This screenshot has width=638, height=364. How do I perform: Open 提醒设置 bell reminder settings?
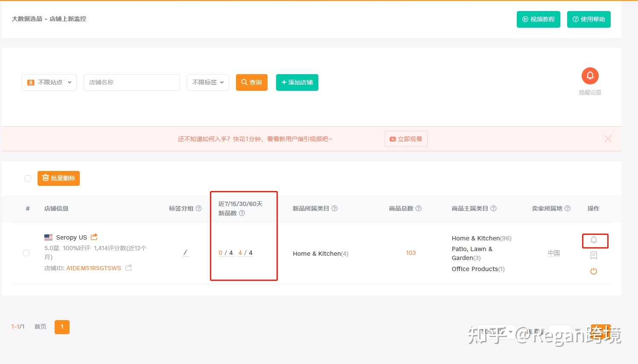coord(590,76)
